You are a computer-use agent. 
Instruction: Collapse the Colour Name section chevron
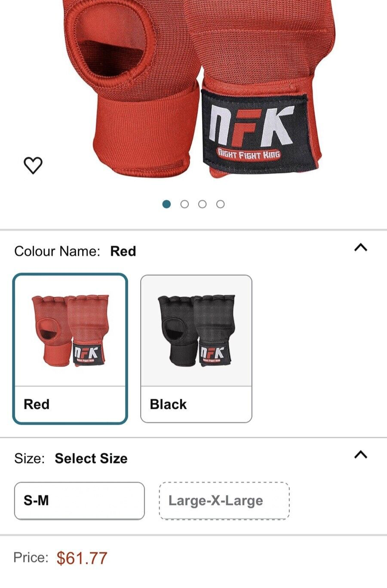click(360, 247)
